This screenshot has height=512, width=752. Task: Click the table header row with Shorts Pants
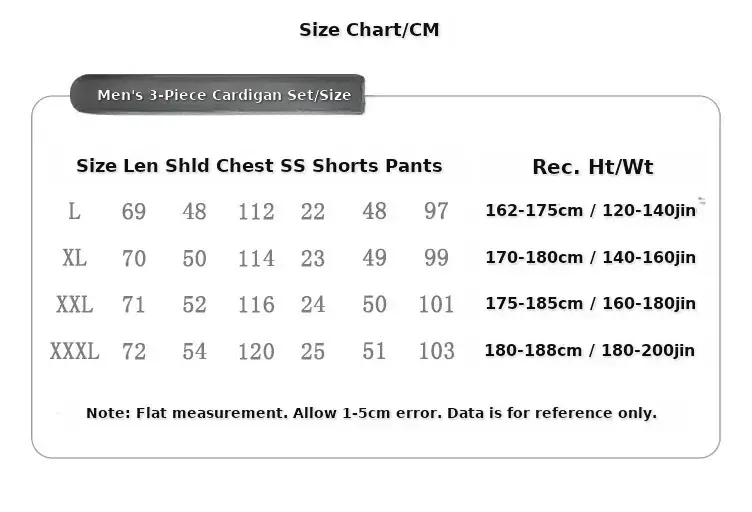(x=259, y=165)
